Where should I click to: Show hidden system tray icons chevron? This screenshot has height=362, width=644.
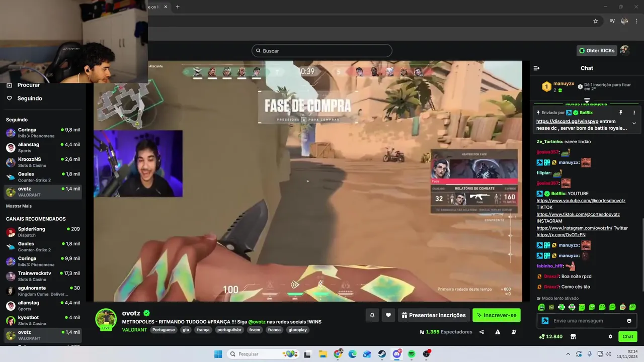click(x=568, y=354)
